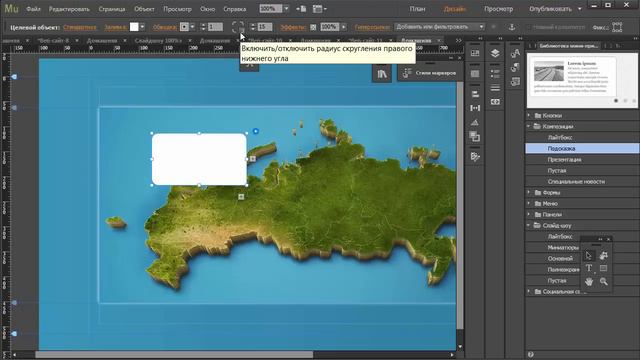
Task: Expand the Панели folder
Action: point(529,214)
